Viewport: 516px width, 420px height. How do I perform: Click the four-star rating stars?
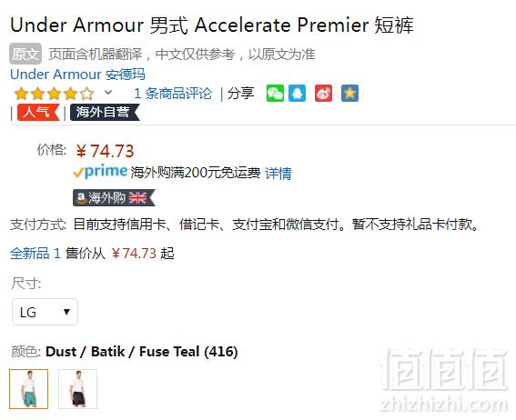point(55,94)
